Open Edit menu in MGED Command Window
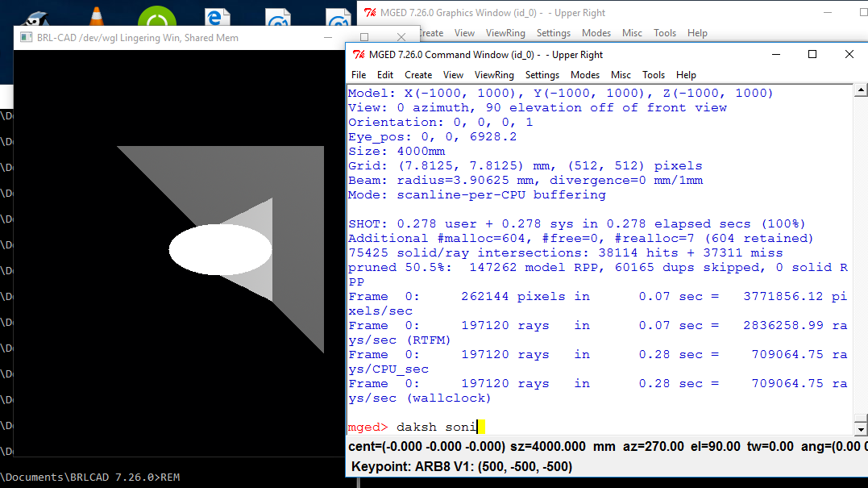The image size is (868, 488). 384,75
